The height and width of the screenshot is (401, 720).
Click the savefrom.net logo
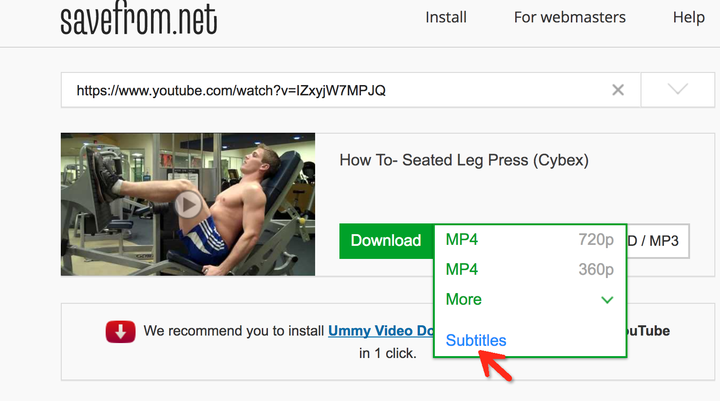[139, 19]
